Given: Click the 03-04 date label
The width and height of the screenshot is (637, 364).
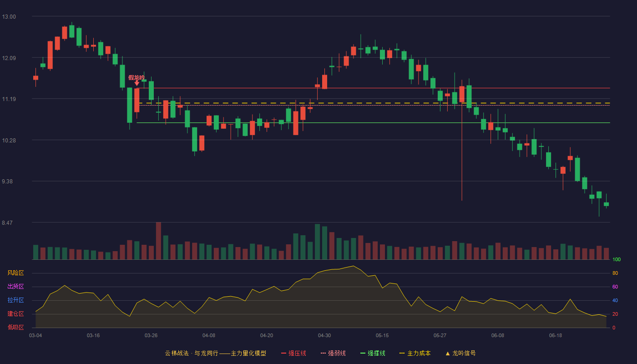Looking at the screenshot, I should tap(35, 335).
